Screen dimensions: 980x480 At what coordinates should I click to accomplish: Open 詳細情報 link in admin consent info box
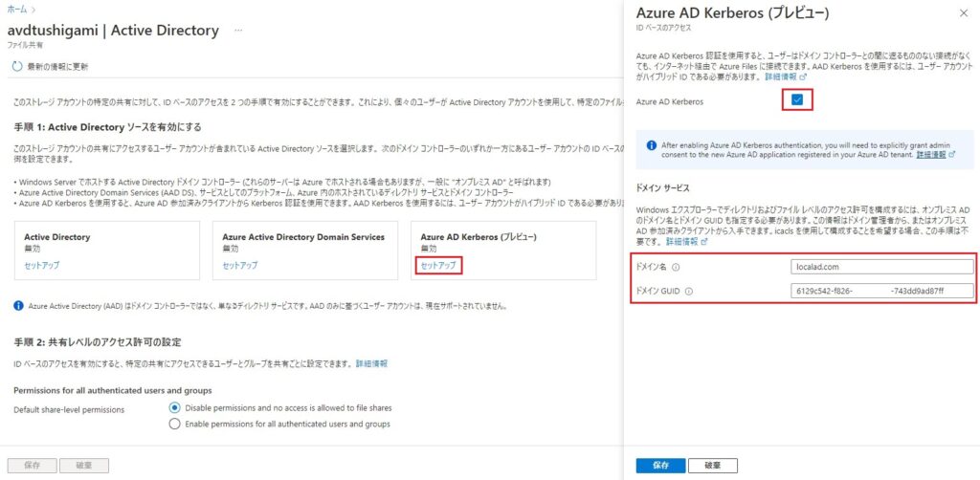click(x=936, y=154)
